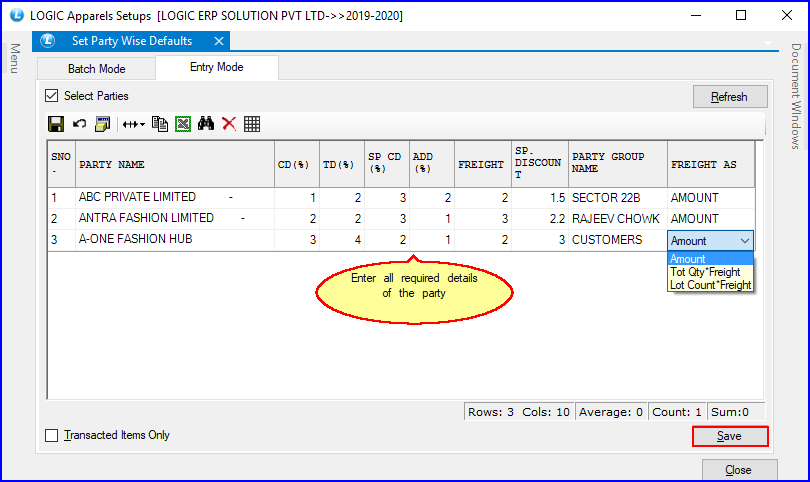Image resolution: width=810 pixels, height=482 pixels.
Task: Click AMOUNT cell for ANTRA FASHION LIMITED
Action: click(711, 219)
